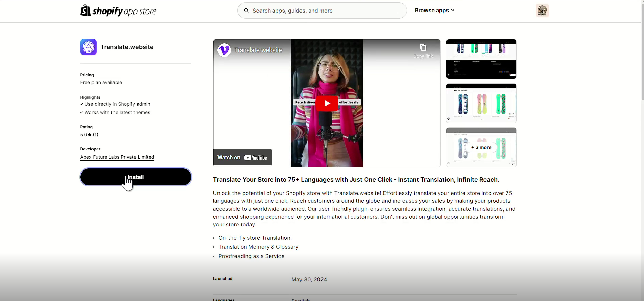644x301 pixels.
Task: Show the + 3 more screenshots
Action: click(x=481, y=147)
